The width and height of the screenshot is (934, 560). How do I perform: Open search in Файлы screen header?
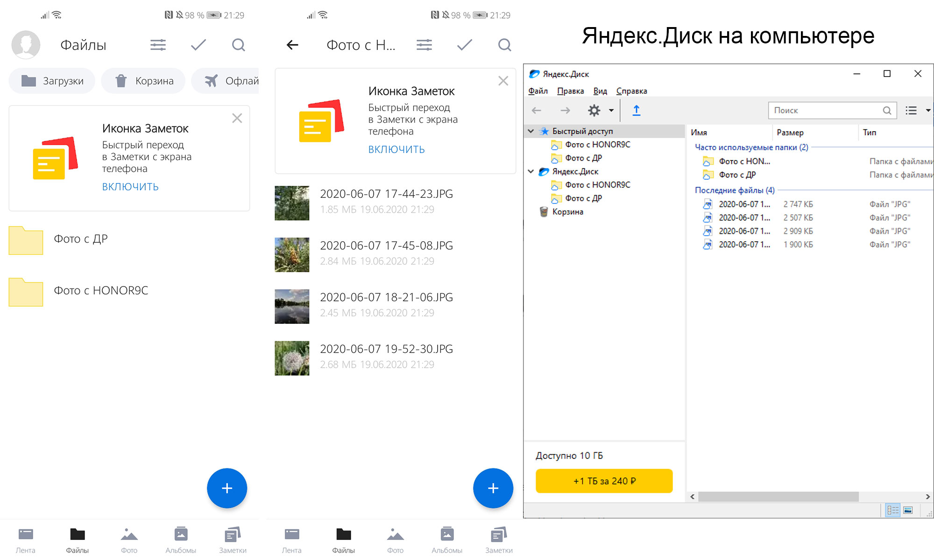(x=239, y=45)
